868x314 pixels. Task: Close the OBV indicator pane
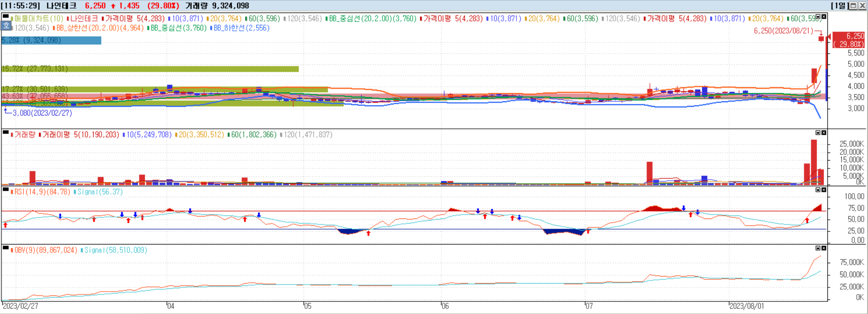824,248
